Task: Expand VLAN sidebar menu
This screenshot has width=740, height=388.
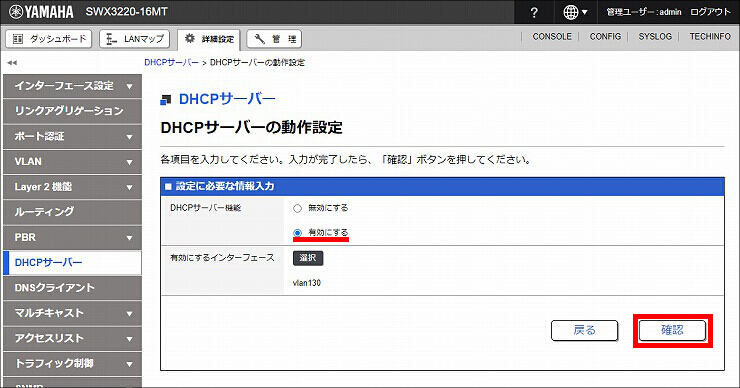Action: pos(72,161)
